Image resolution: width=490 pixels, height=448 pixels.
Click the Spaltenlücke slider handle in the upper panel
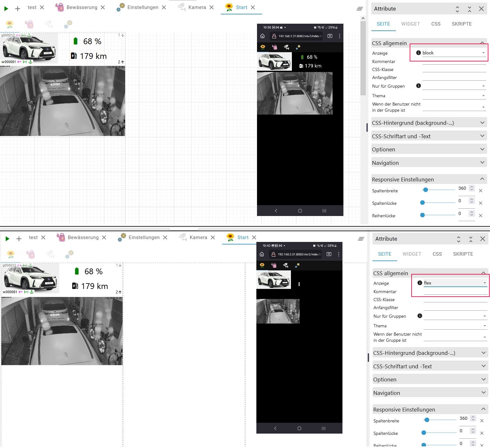pyautogui.click(x=422, y=203)
